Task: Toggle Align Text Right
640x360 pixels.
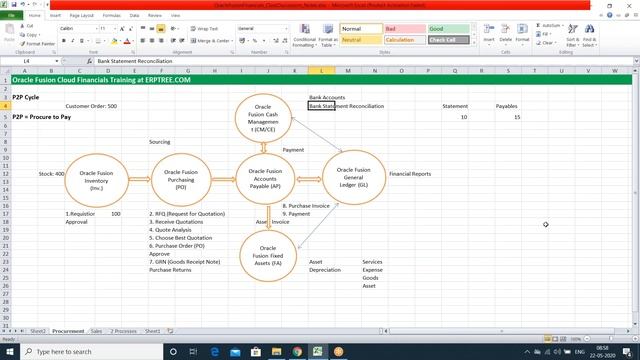Action: point(161,41)
